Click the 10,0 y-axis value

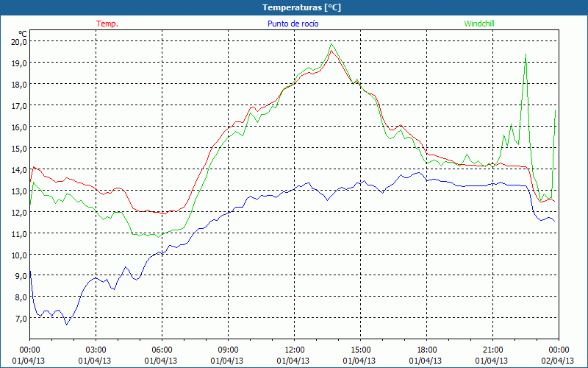click(x=19, y=255)
